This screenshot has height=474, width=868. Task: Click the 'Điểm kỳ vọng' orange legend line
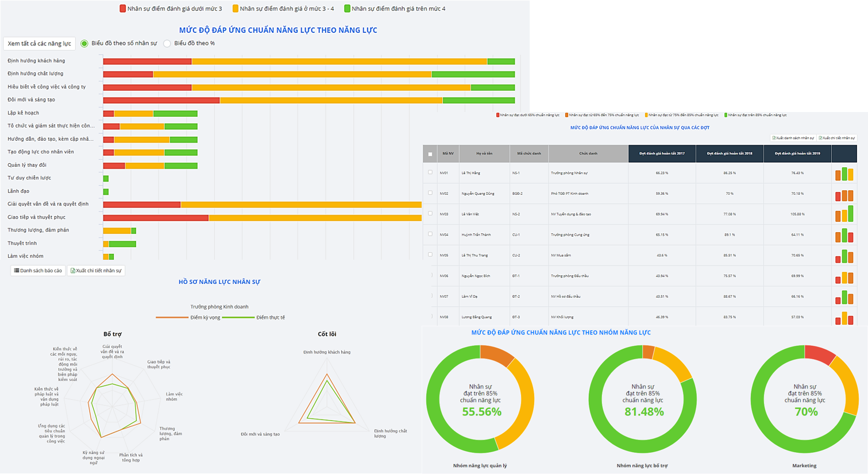tap(172, 318)
